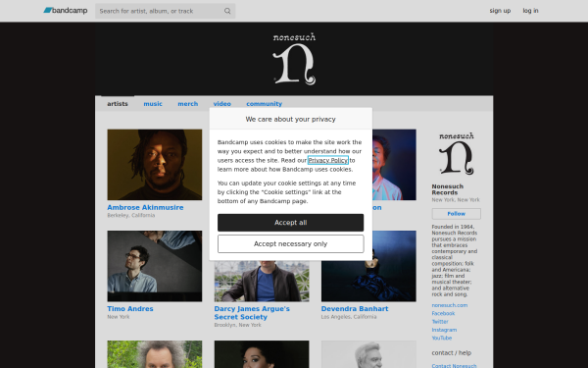Image resolution: width=588 pixels, height=368 pixels.
Task: Open the Privacy Policy link
Action: [x=327, y=160]
